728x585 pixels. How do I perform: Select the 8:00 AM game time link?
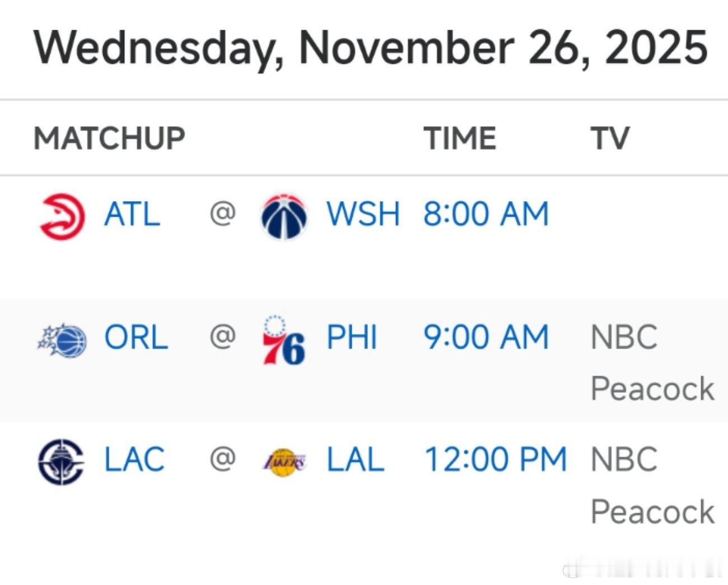486,215
